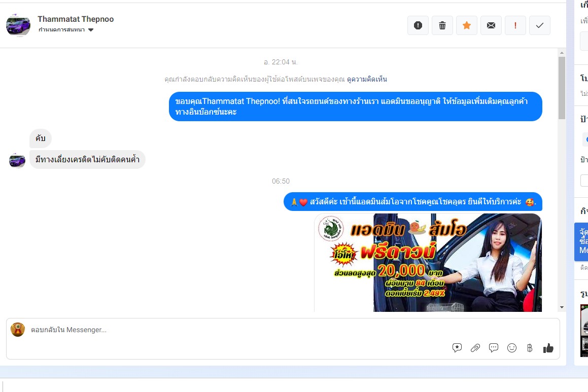The width and height of the screenshot is (588, 392).
Task: Open saved replies star-bubble icon
Action: (x=457, y=348)
